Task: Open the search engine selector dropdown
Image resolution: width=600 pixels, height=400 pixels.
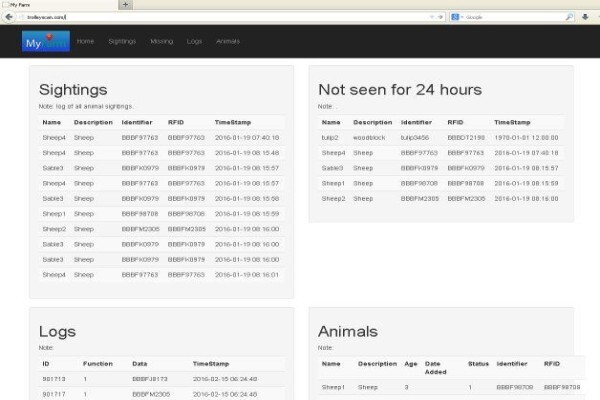Action: (x=457, y=17)
